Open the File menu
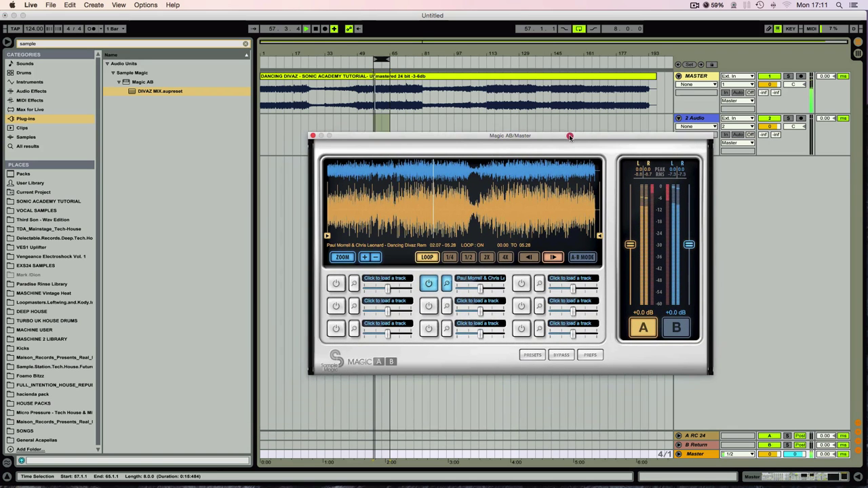 point(51,5)
